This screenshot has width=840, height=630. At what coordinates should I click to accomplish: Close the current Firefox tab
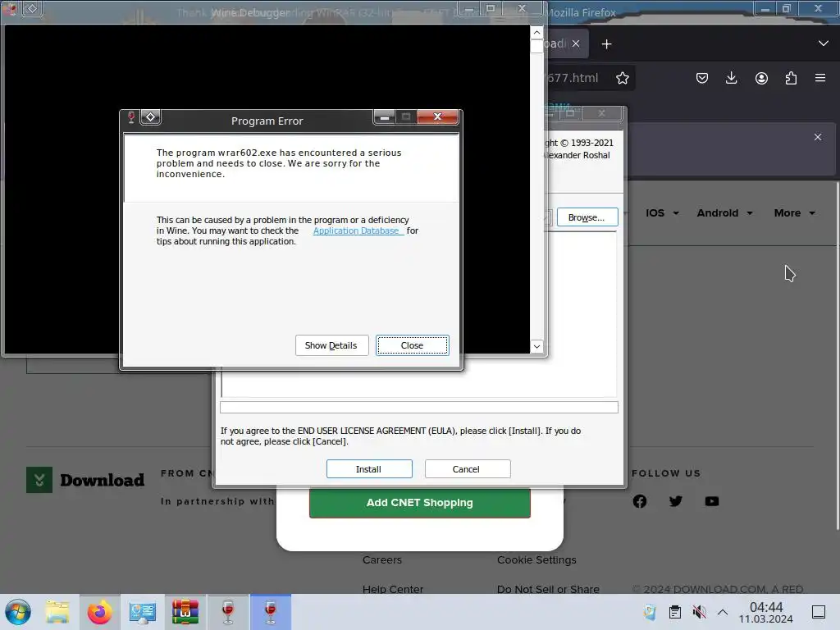tap(575, 44)
